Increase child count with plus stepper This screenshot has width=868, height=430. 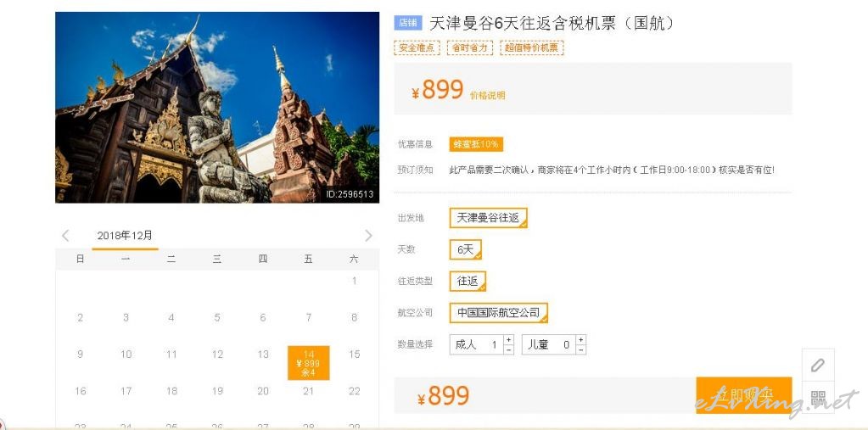click(580, 339)
